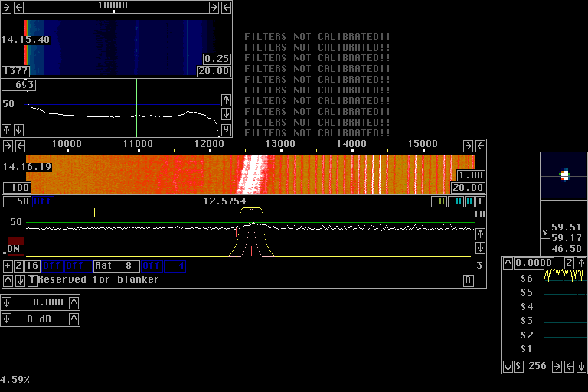Click the 2 box next to the plus button
Viewport: 588px width, 392px height.
[x=18, y=266]
